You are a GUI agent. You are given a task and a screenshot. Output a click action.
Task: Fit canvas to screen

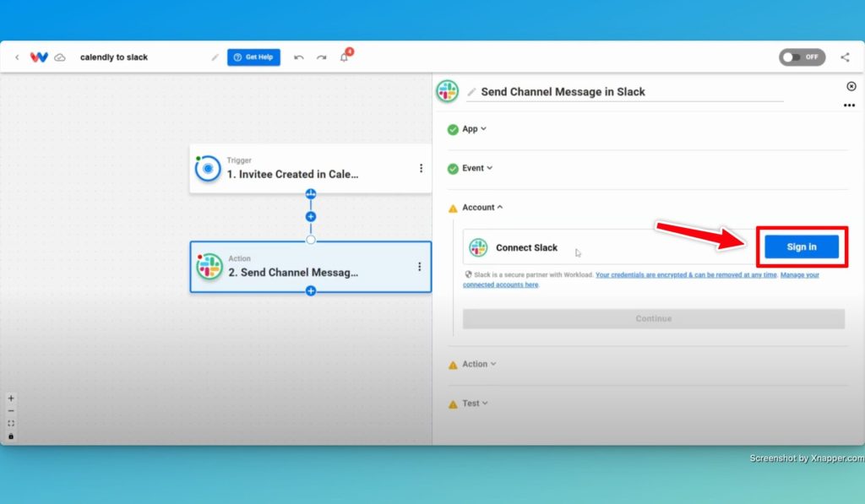[x=11, y=424]
